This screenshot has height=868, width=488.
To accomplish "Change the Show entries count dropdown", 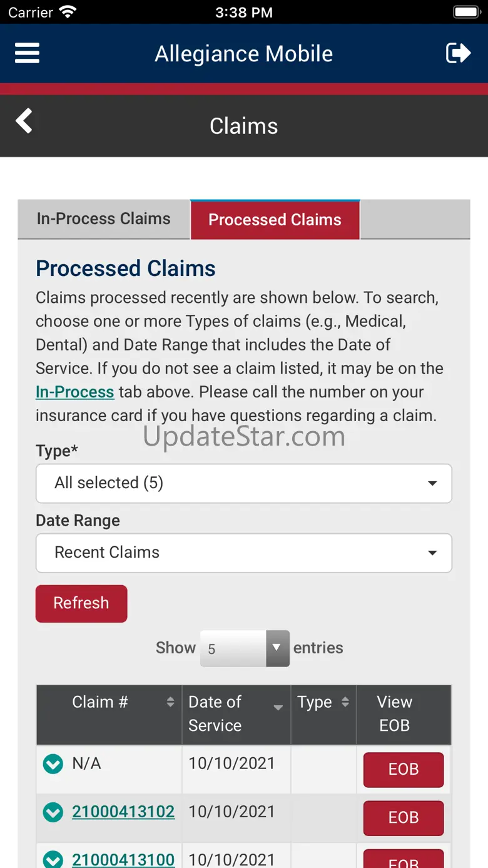I will 245,648.
